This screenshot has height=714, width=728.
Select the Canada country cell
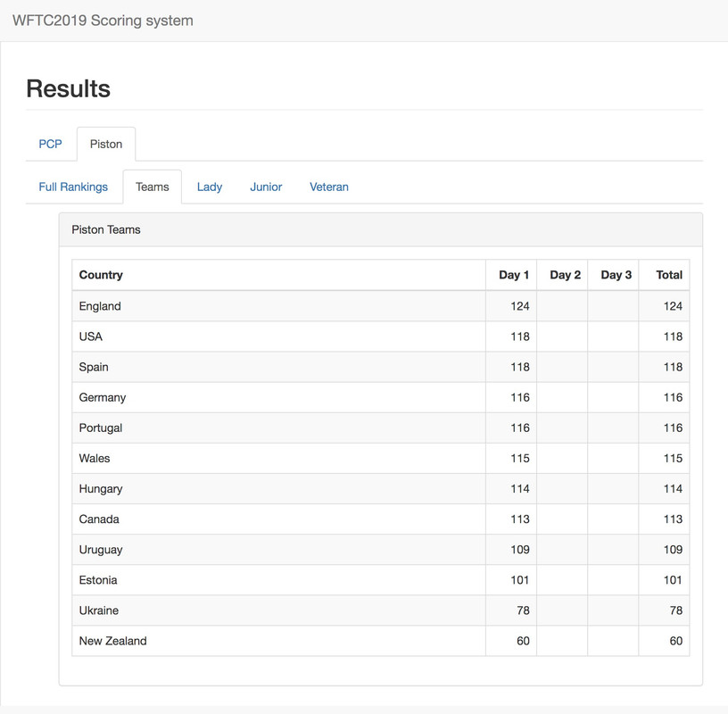point(279,519)
